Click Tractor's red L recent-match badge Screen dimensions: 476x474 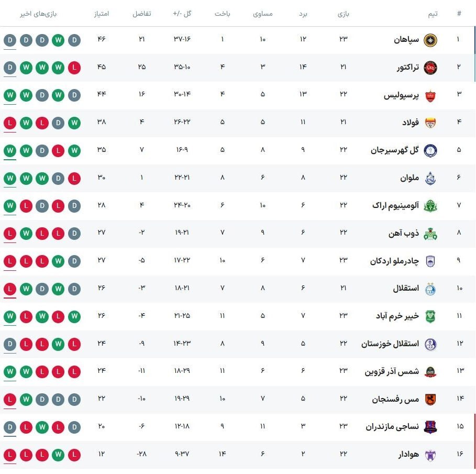(74, 68)
